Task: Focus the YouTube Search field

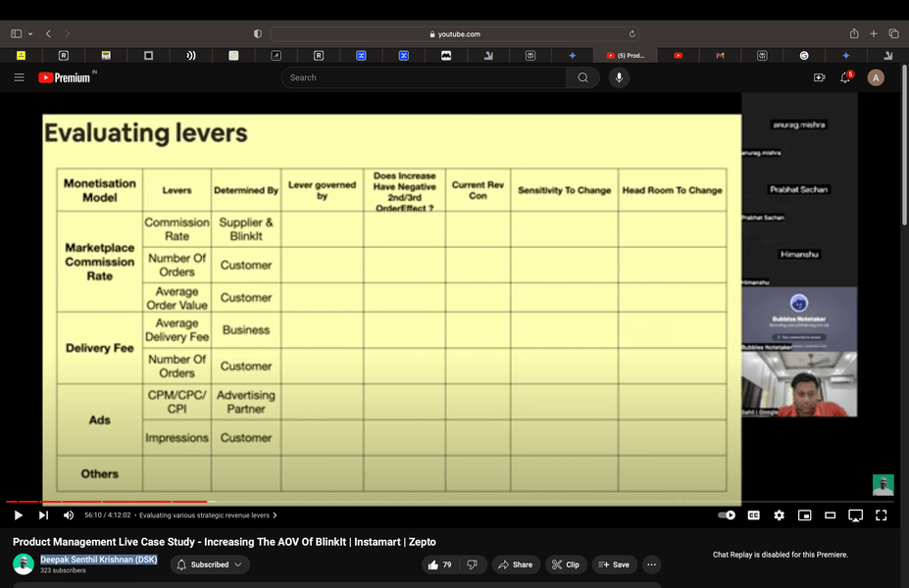Action: coord(424,77)
